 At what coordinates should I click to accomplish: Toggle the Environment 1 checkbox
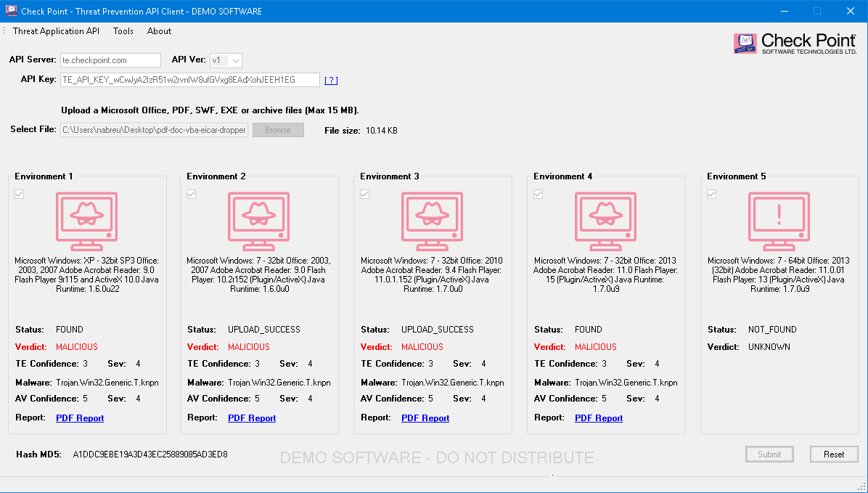19,194
